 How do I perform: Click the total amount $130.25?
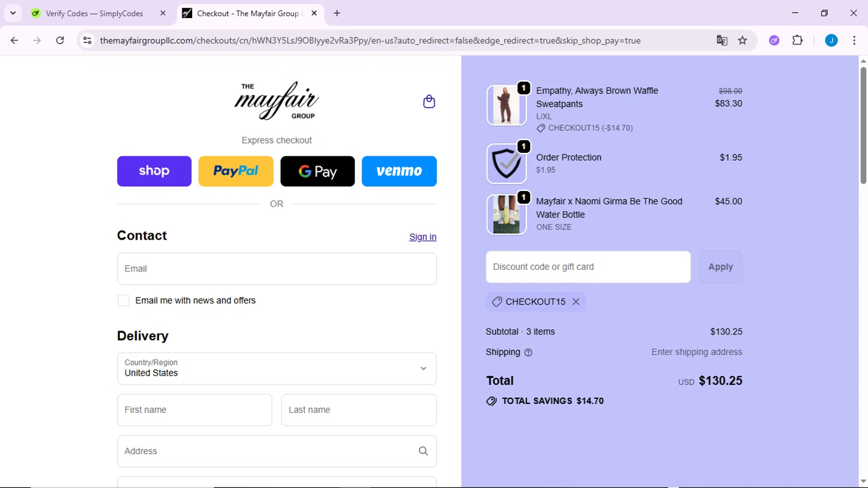[x=720, y=381]
